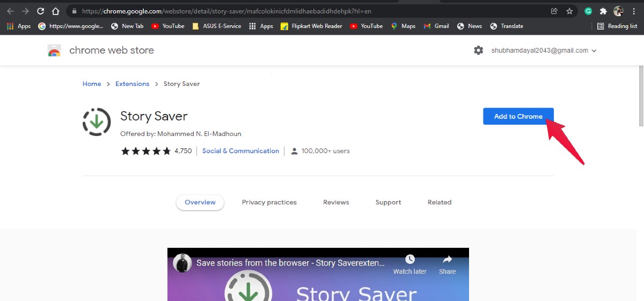The height and width of the screenshot is (301, 644).
Task: Open the second YouTube bookmark
Action: click(366, 26)
